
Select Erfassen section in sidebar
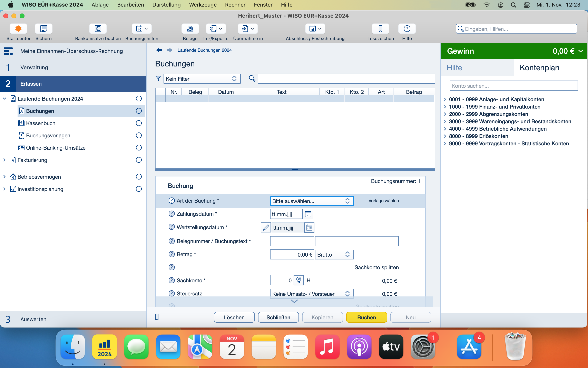(73, 84)
